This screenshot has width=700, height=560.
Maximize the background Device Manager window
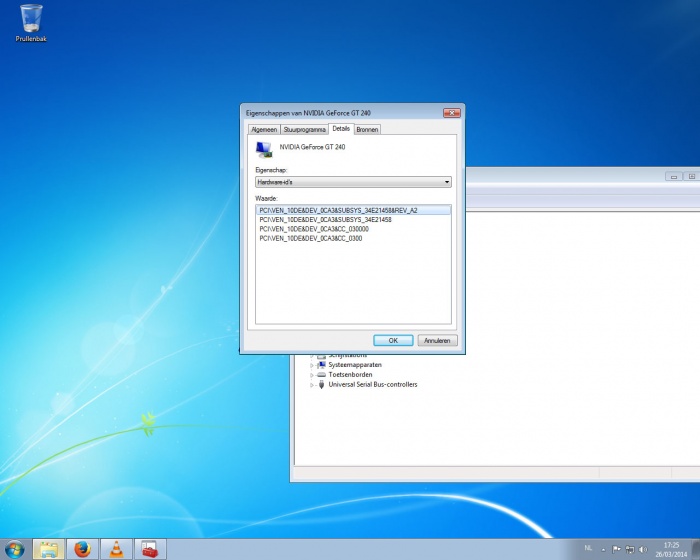coord(692,176)
